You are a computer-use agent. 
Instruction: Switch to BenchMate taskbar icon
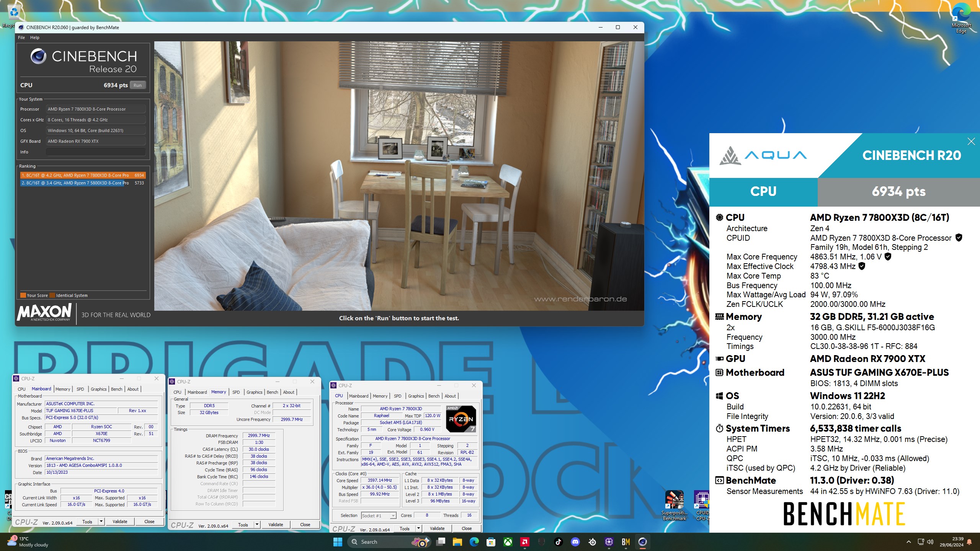626,542
